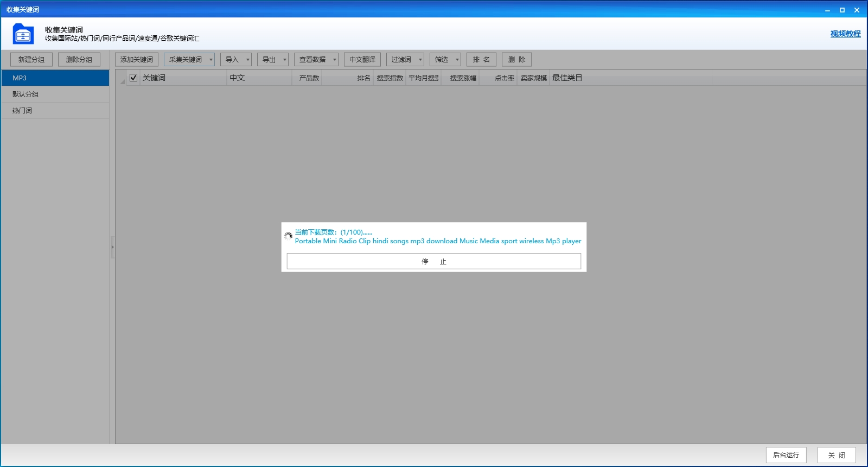Open the 导入 dropdown menu
The width and height of the screenshot is (868, 467).
coord(236,60)
